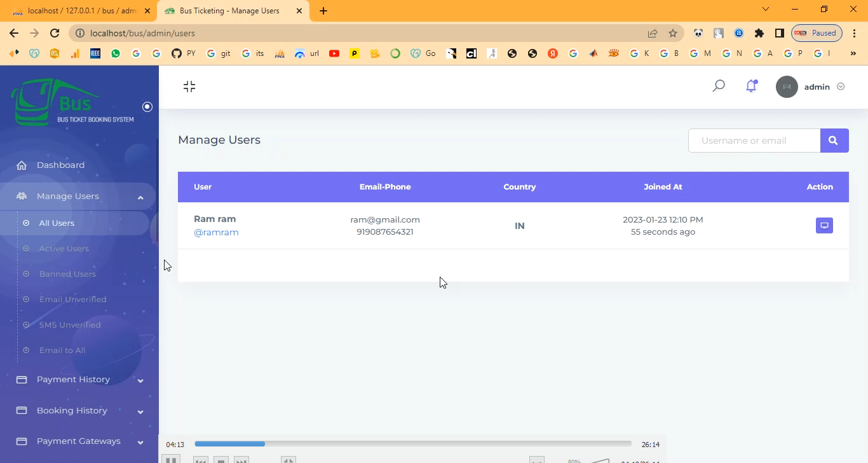This screenshot has width=868, height=463.
Task: Click the fullscreen collapse icon in header
Action: [x=189, y=86]
